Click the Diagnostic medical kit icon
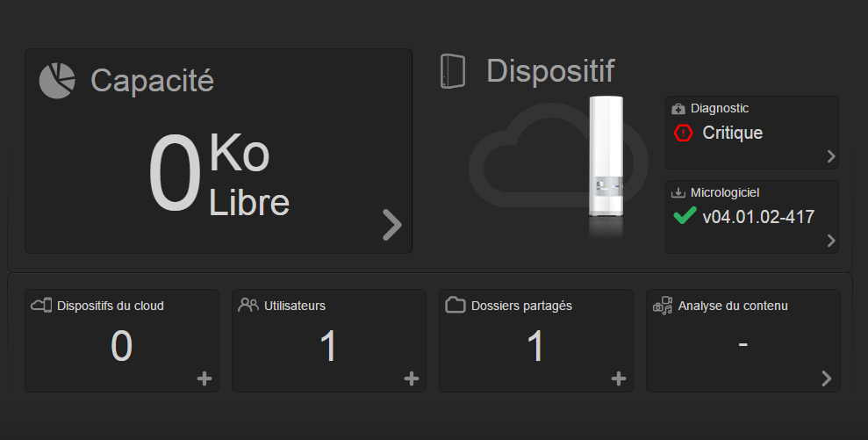This screenshot has width=868, height=440. pos(678,109)
